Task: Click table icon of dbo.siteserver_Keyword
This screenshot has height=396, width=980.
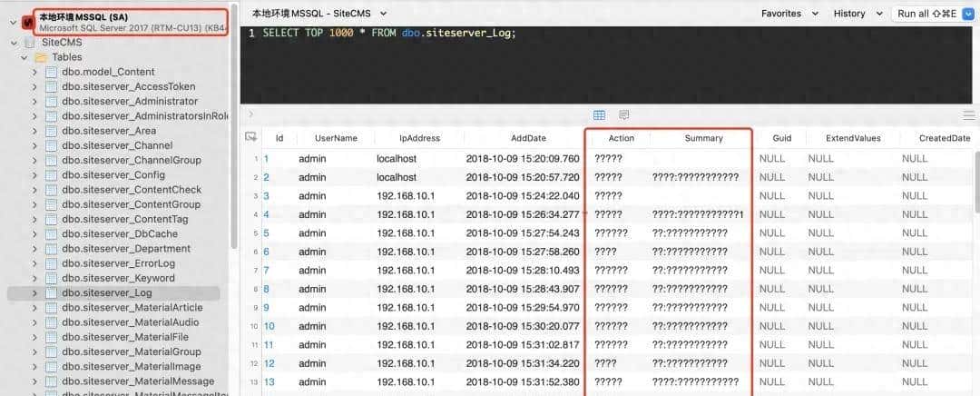Action: [x=51, y=278]
